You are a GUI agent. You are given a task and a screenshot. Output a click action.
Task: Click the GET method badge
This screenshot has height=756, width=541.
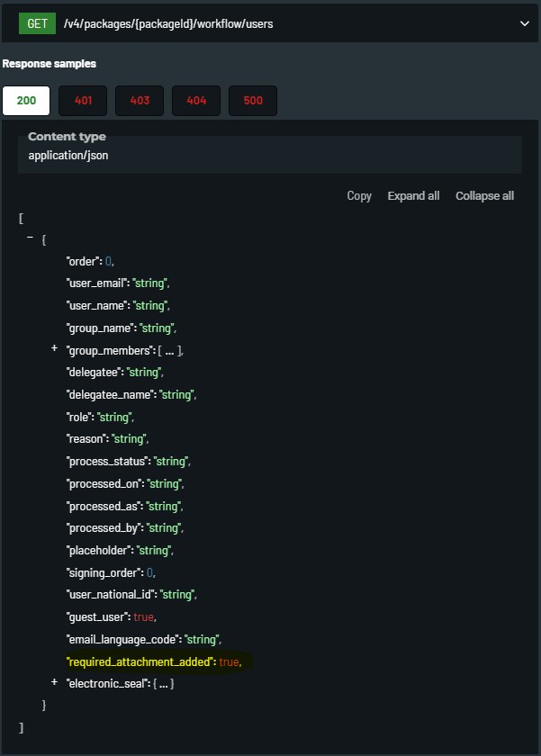click(x=37, y=23)
